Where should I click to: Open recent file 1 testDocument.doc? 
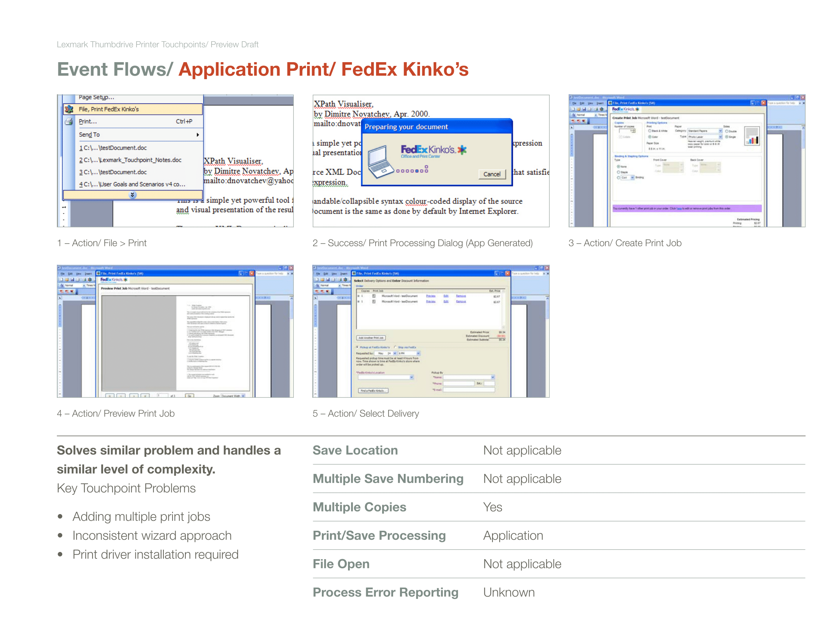pyautogui.click(x=113, y=148)
